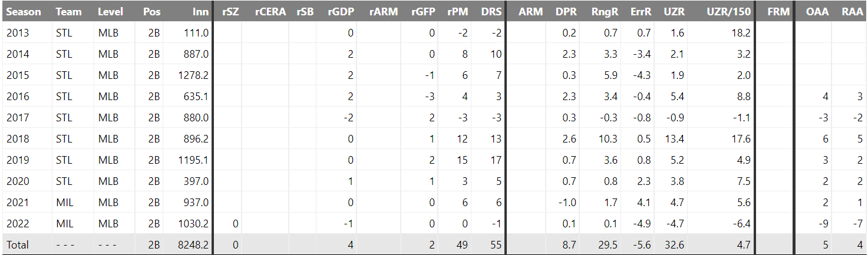Sort table by Inn column header
Viewport: 868px width, 255px height.
pyautogui.click(x=200, y=12)
